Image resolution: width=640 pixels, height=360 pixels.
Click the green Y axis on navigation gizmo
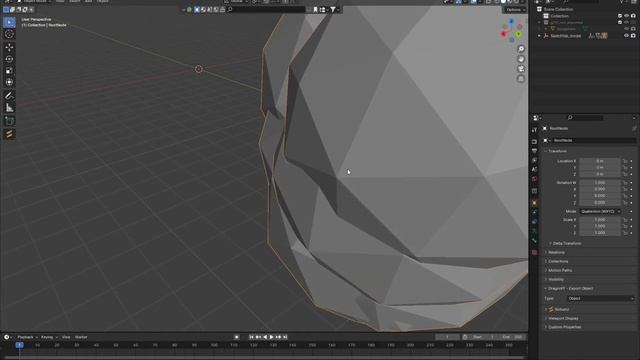coord(518,34)
